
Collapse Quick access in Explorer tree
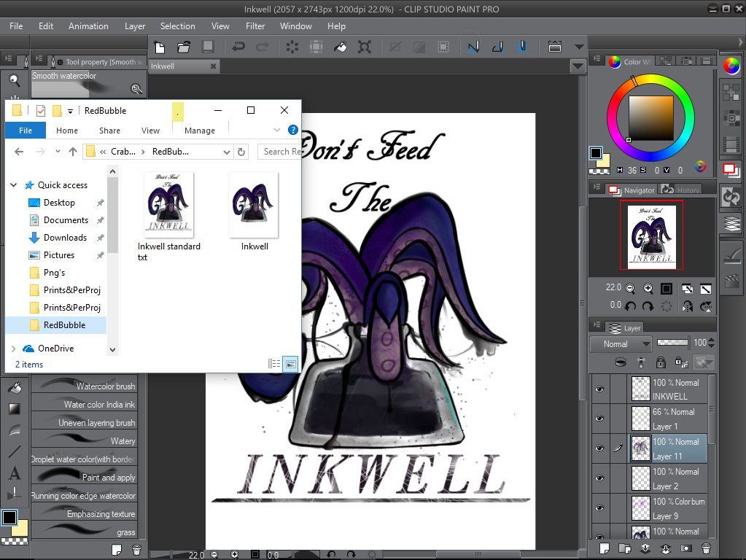[x=14, y=185]
